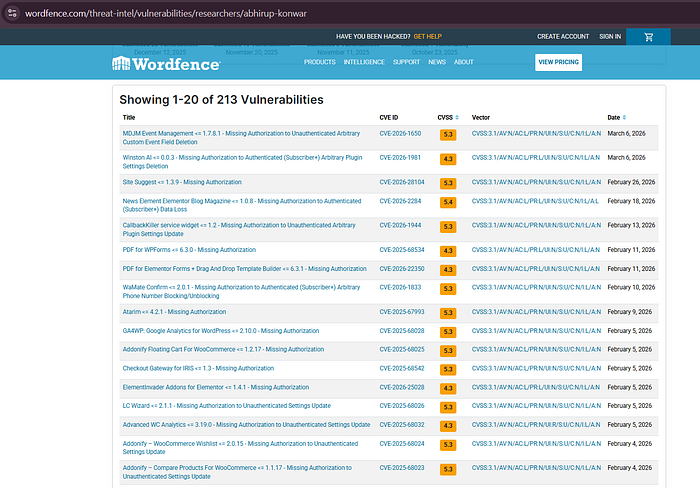Select the February 10, 2026 date cell
700x488 pixels.
631,288
